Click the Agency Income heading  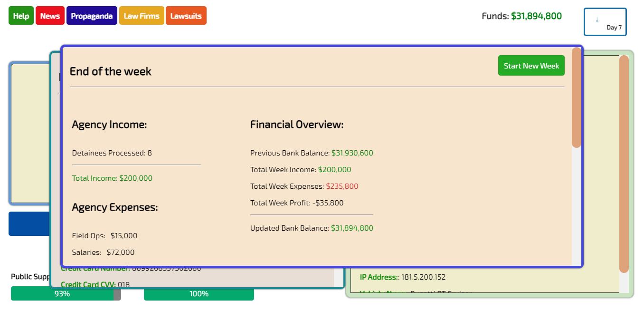[x=109, y=125]
